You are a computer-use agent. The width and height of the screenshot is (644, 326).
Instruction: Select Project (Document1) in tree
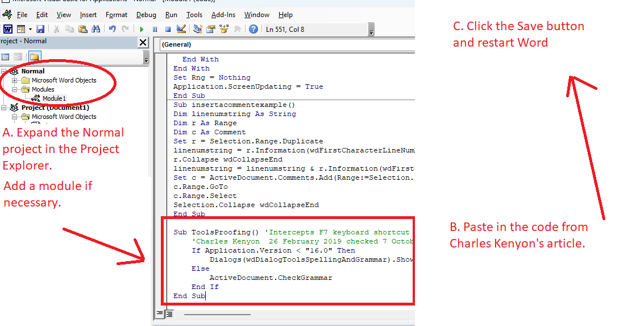[55, 108]
